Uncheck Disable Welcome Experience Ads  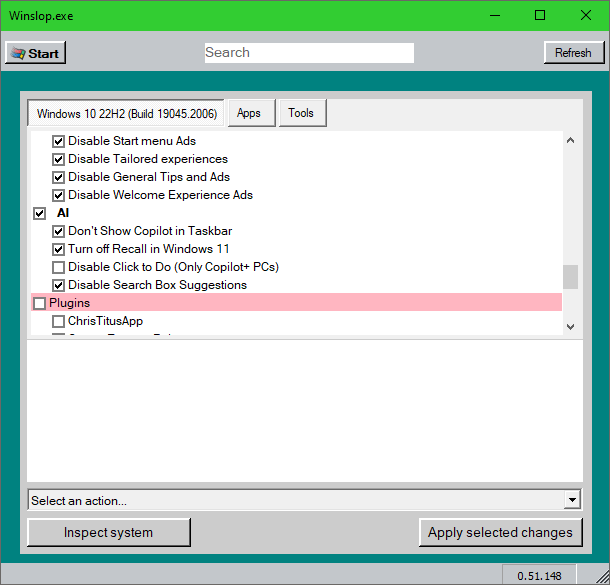pos(58,195)
